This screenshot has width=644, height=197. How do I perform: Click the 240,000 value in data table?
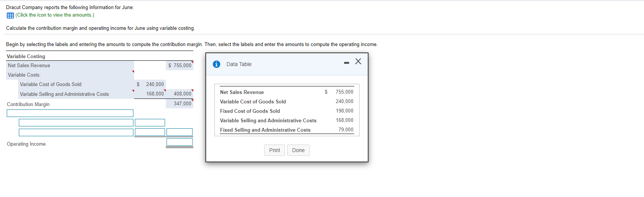coord(344,101)
